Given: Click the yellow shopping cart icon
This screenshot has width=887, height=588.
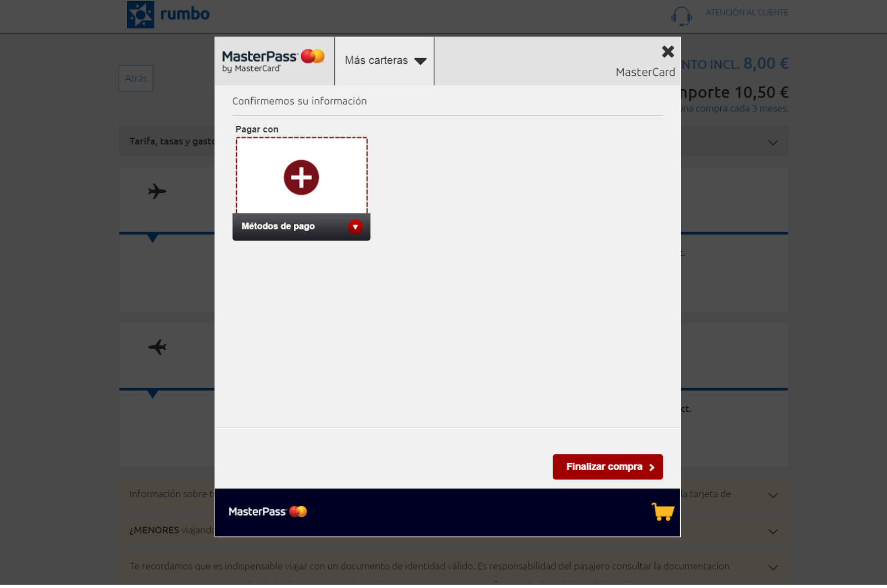Looking at the screenshot, I should coord(663,513).
